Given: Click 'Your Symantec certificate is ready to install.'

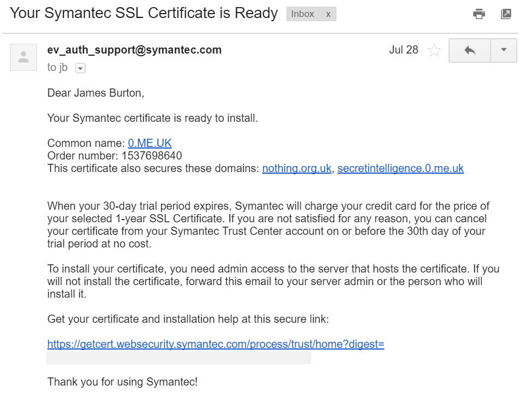Looking at the screenshot, I should coord(152,118).
